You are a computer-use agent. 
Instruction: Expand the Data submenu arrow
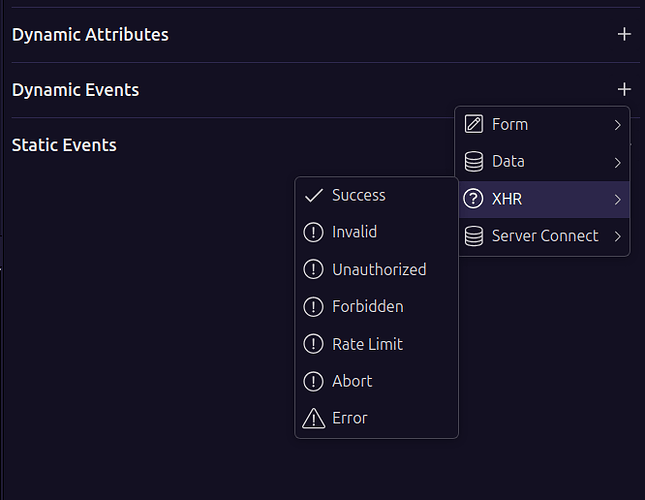point(618,162)
